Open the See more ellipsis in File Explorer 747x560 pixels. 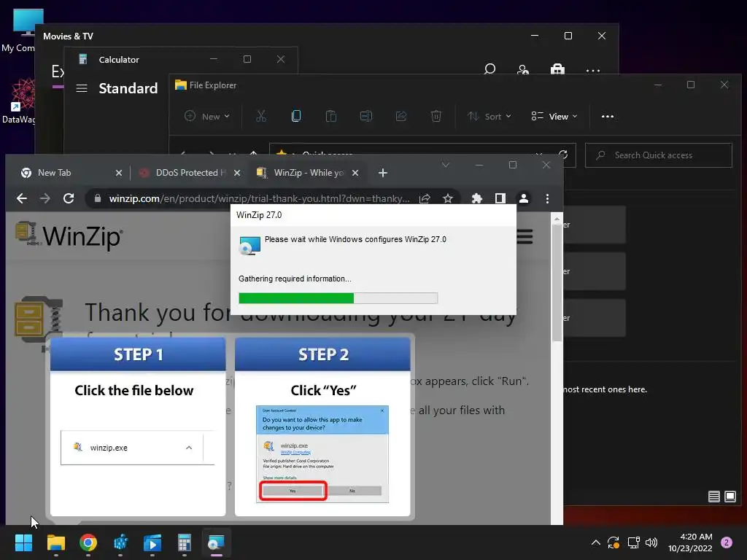608,116
